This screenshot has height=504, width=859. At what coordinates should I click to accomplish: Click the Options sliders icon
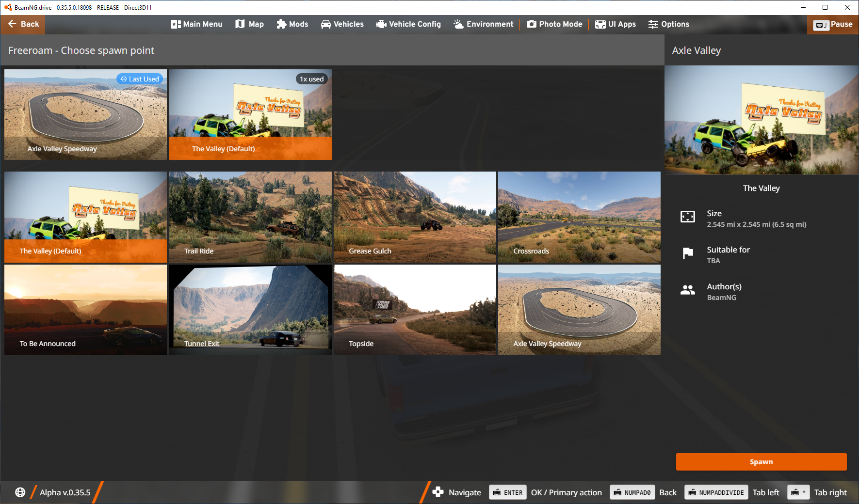653,24
